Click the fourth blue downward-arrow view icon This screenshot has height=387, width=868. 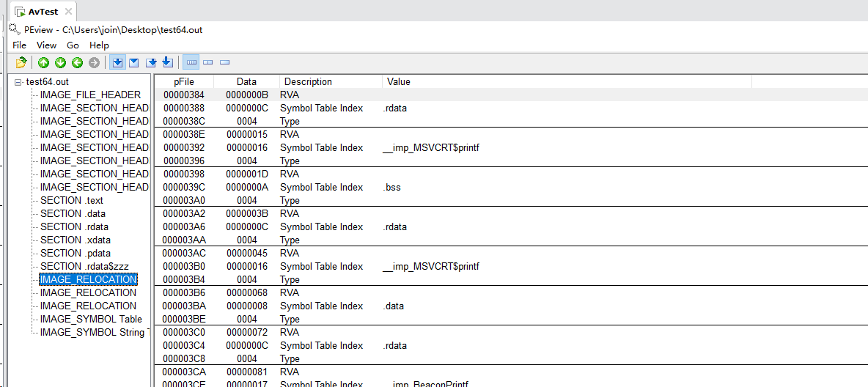(x=168, y=62)
